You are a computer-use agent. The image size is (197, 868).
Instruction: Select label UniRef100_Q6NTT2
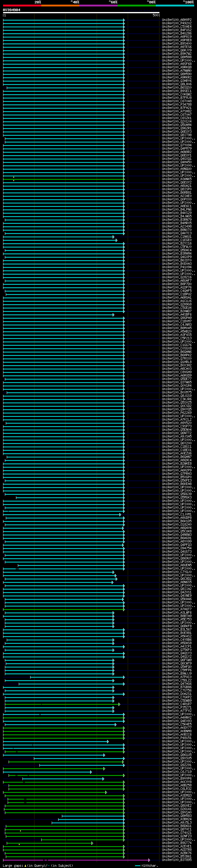click(177, 433)
